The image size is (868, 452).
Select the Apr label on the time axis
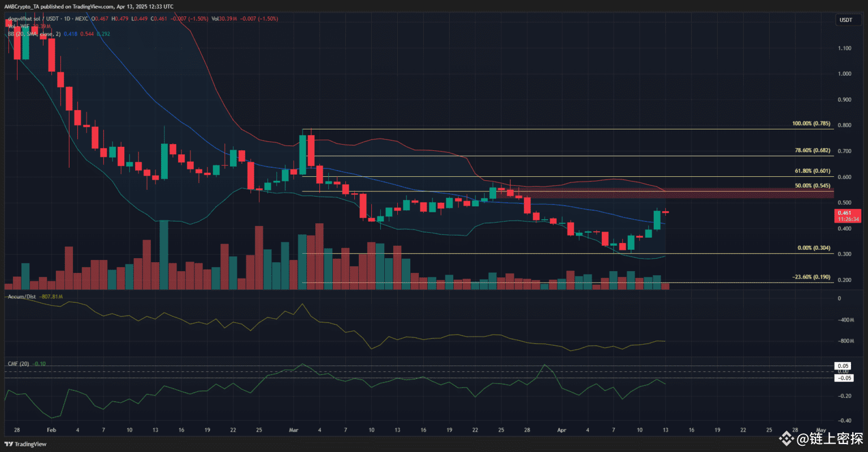click(561, 430)
